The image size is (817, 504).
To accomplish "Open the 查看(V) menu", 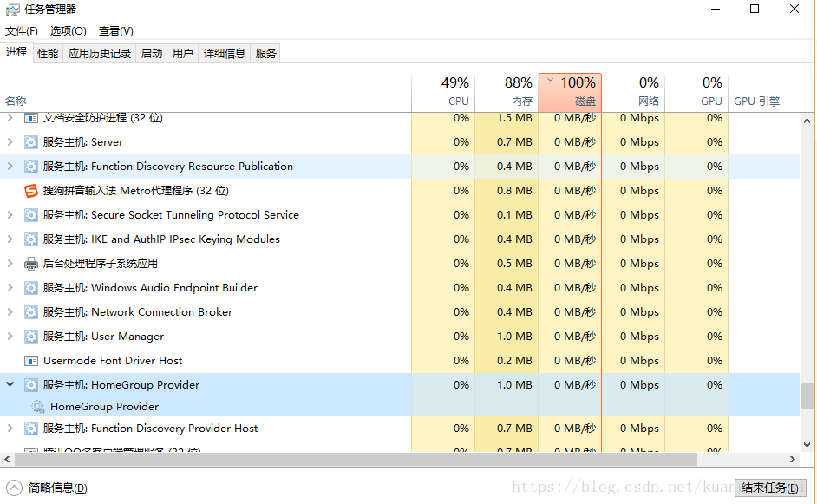I will coord(115,30).
